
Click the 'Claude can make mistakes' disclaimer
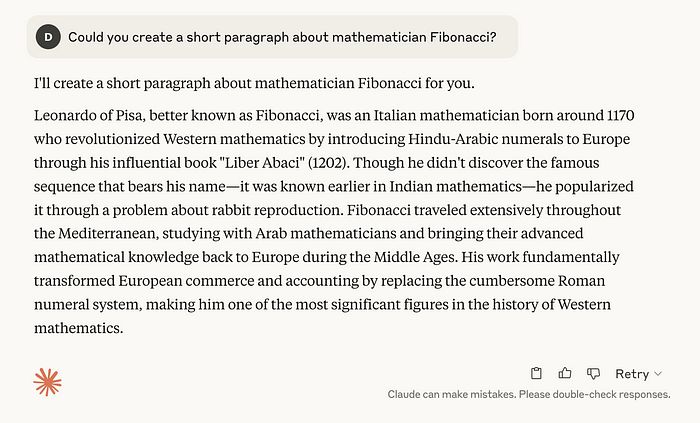click(x=529, y=394)
